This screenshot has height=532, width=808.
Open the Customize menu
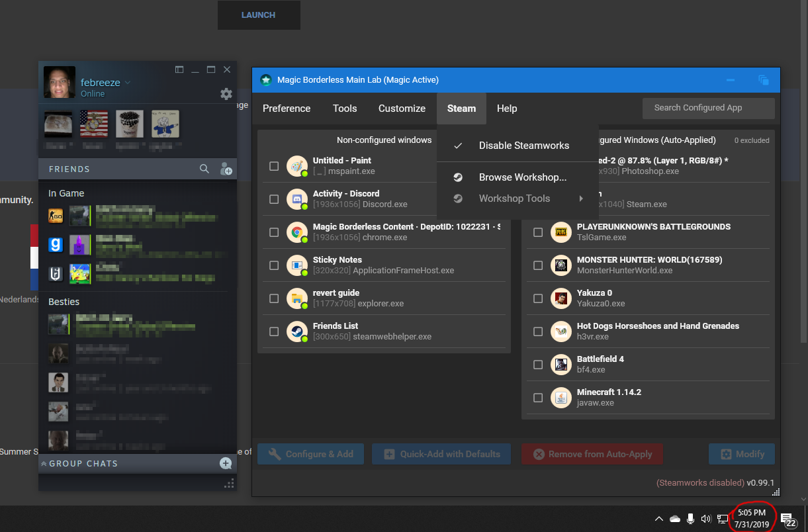402,109
